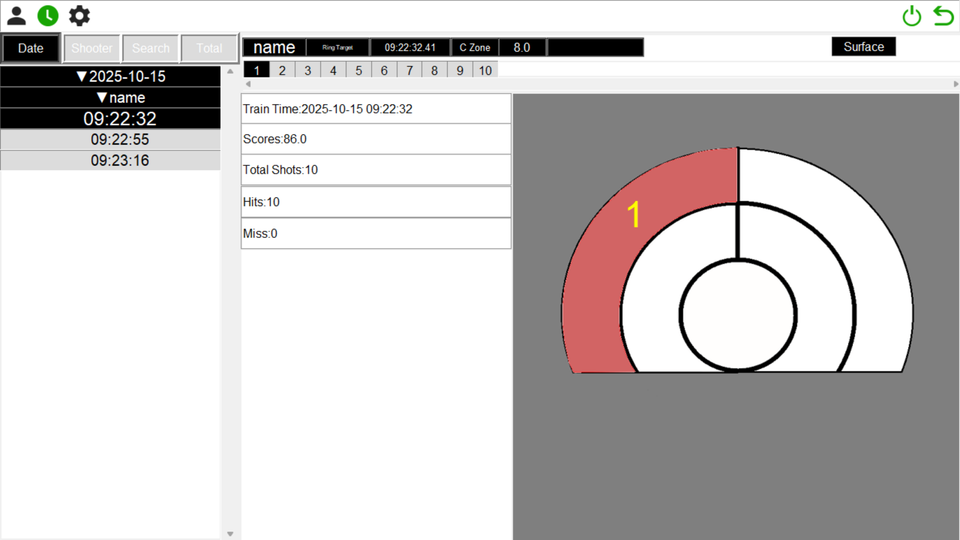Open the settings gear icon
Viewport: 960px width, 540px height.
click(x=79, y=15)
